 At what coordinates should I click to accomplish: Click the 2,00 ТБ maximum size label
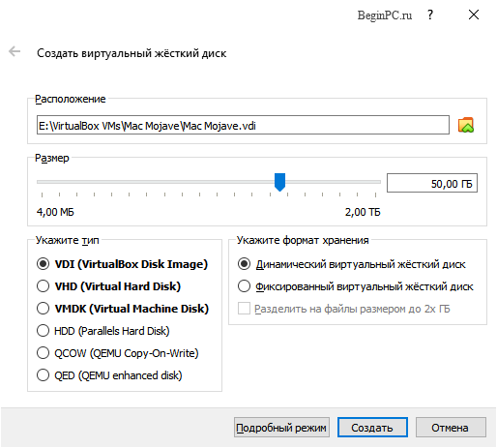tap(363, 212)
